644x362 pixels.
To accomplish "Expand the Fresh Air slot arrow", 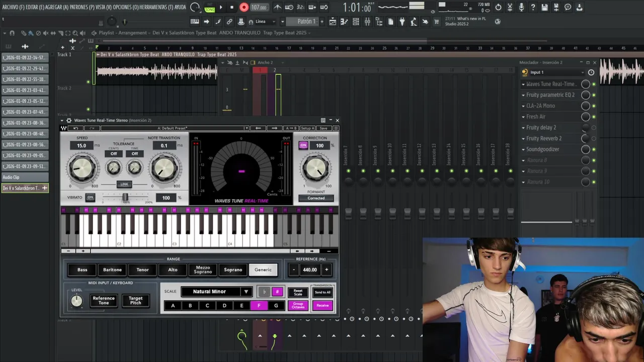I will pos(523,117).
